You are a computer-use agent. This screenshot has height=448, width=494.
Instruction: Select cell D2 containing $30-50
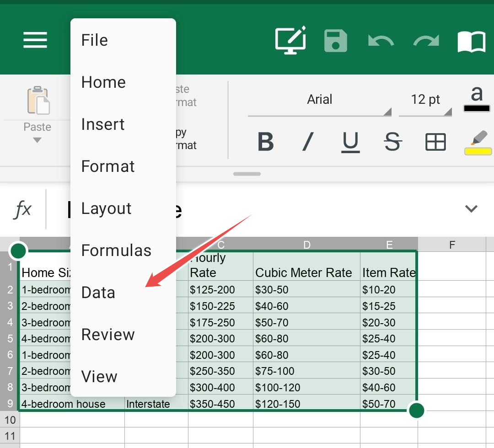[x=306, y=289]
